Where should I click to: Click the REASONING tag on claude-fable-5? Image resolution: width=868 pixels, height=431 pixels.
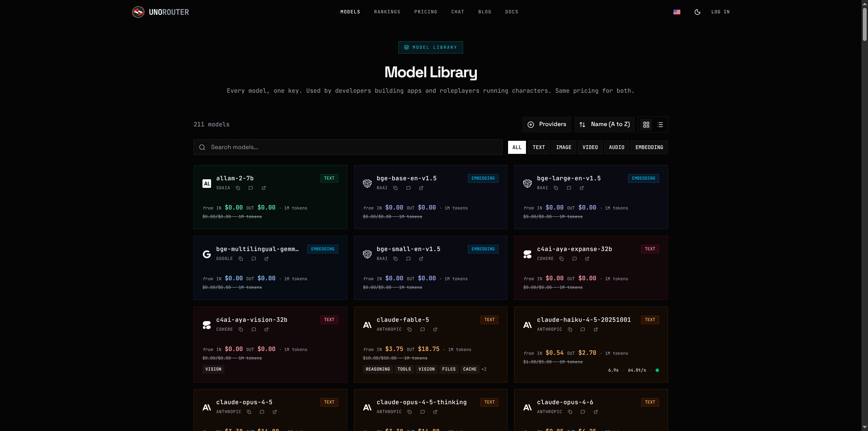point(378,369)
